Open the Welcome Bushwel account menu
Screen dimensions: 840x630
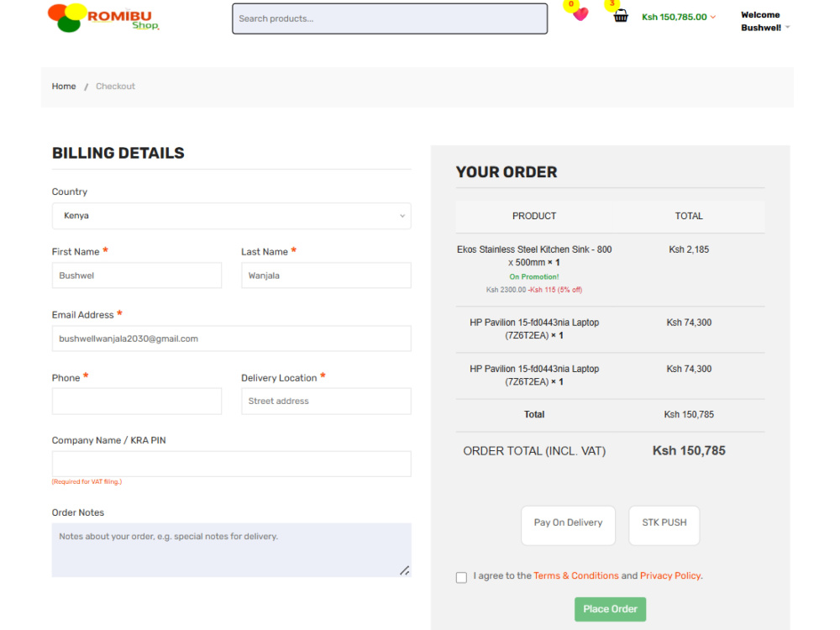point(765,22)
